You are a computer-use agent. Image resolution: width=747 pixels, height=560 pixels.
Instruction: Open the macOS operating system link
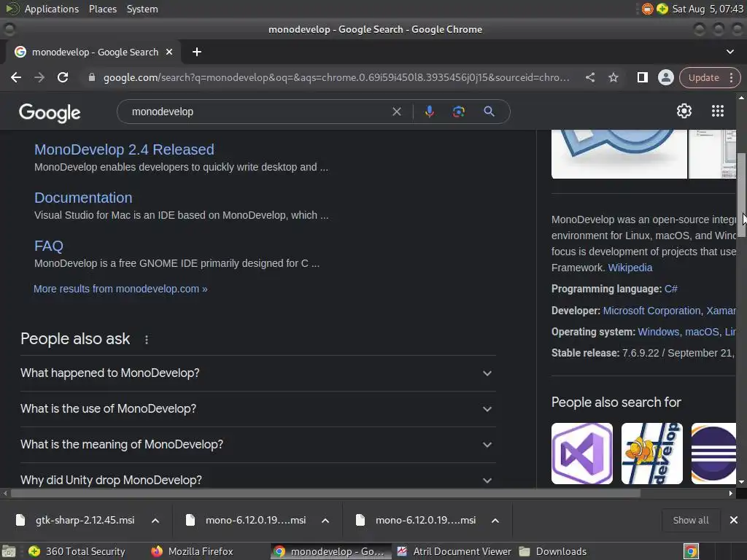click(x=702, y=332)
